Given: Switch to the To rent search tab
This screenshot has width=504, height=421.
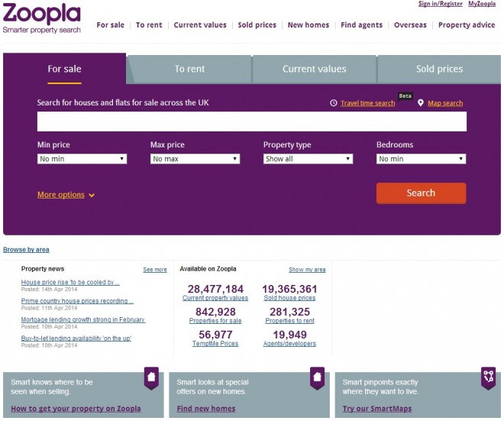Looking at the screenshot, I should pos(189,69).
